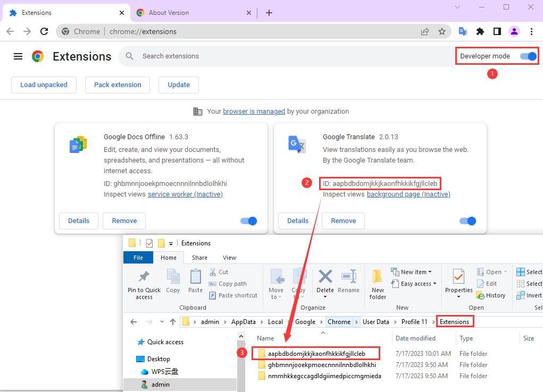Click Rename in the Organize group
Screen dimensions: 543x392
349,282
